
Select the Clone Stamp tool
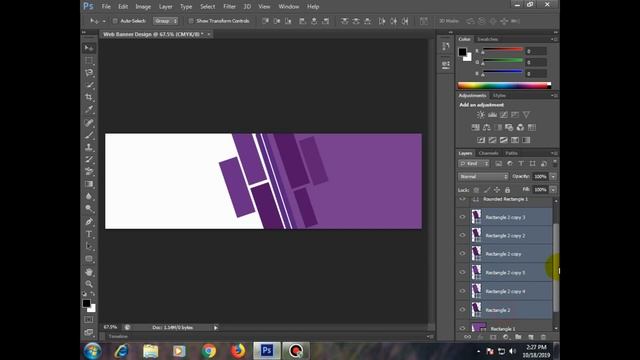tap(89, 147)
